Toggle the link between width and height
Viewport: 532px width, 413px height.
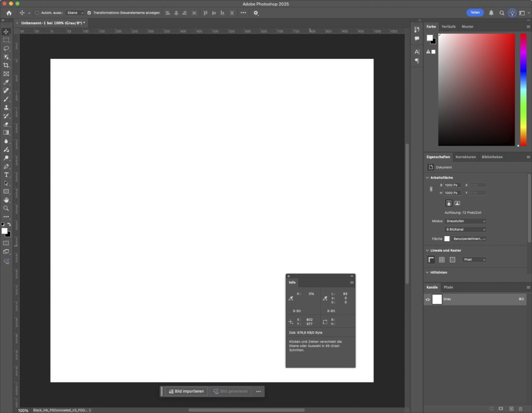[x=431, y=189]
